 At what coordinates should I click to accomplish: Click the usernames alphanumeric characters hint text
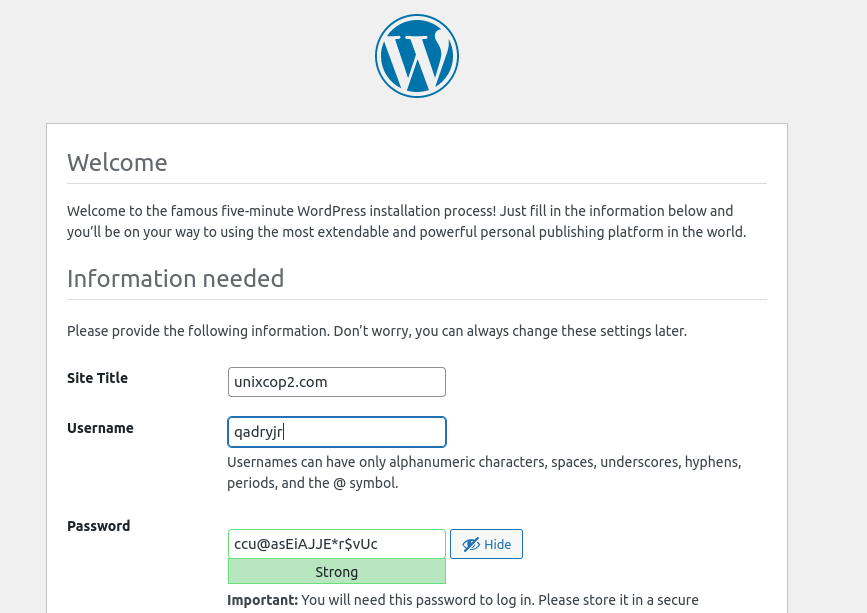(x=484, y=472)
